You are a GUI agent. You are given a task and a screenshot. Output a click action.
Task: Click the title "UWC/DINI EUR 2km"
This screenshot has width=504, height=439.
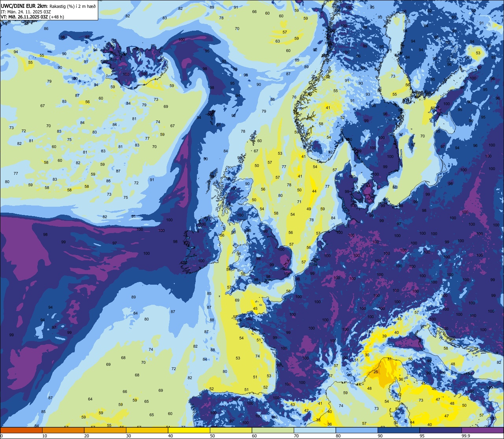(x=24, y=6)
